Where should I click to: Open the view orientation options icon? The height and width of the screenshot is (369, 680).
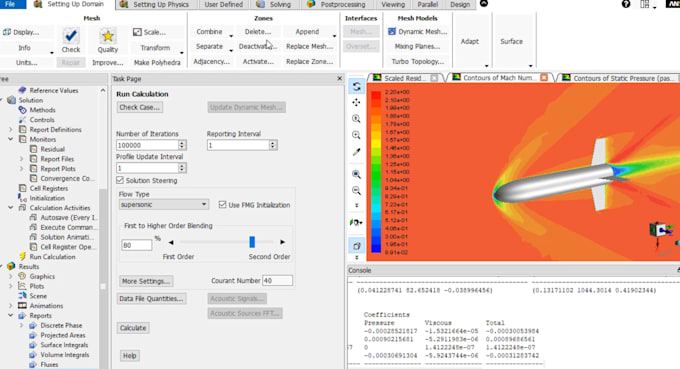356,222
